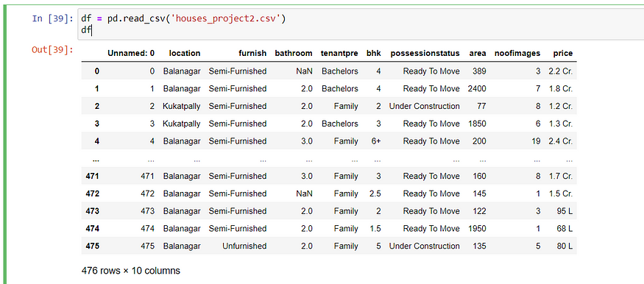Click the '80 L' price cell
644x284 pixels.
pos(565,246)
